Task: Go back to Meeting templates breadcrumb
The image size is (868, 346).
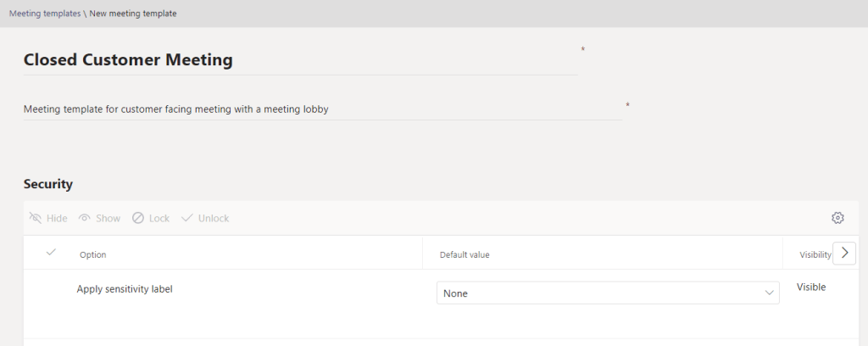Action: [x=45, y=14]
